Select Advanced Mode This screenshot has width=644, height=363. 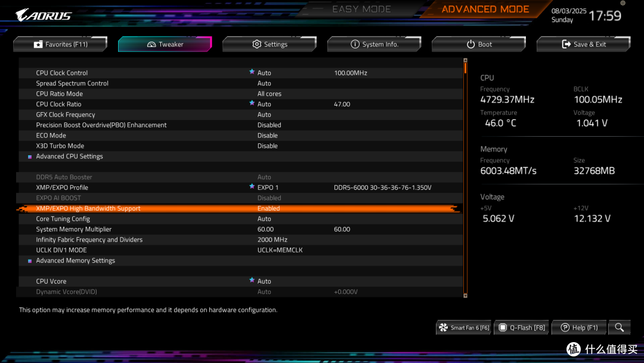[485, 9]
